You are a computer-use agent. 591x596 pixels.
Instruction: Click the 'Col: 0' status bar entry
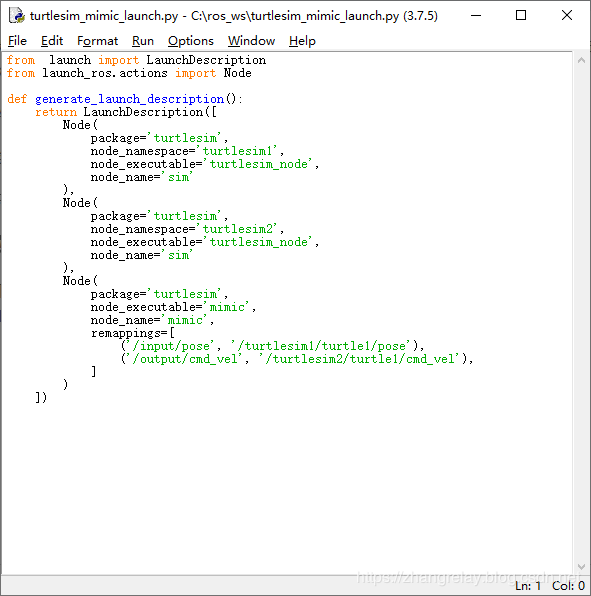click(x=568, y=586)
